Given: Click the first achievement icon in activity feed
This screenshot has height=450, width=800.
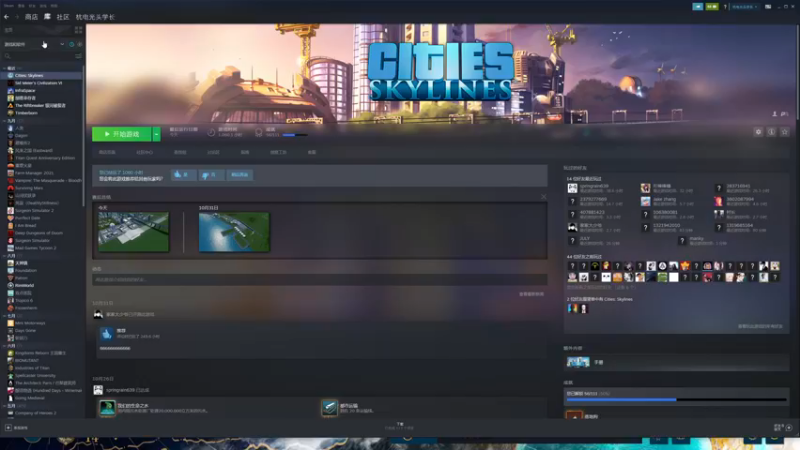Looking at the screenshot, I should pos(107,408).
